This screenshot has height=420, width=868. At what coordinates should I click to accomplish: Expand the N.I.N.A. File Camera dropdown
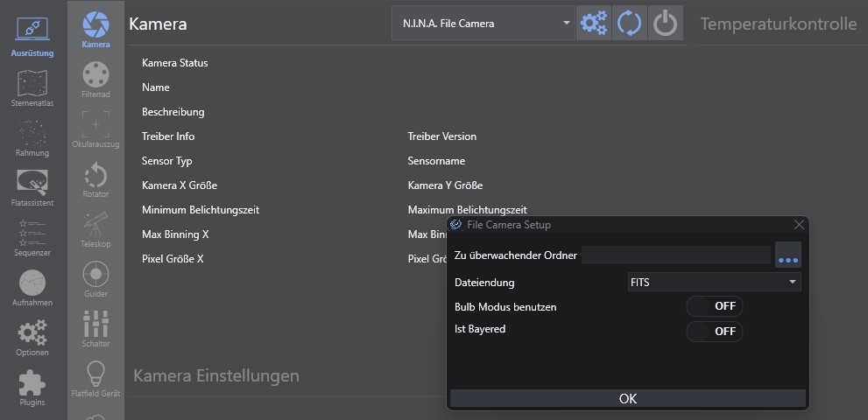483,24
